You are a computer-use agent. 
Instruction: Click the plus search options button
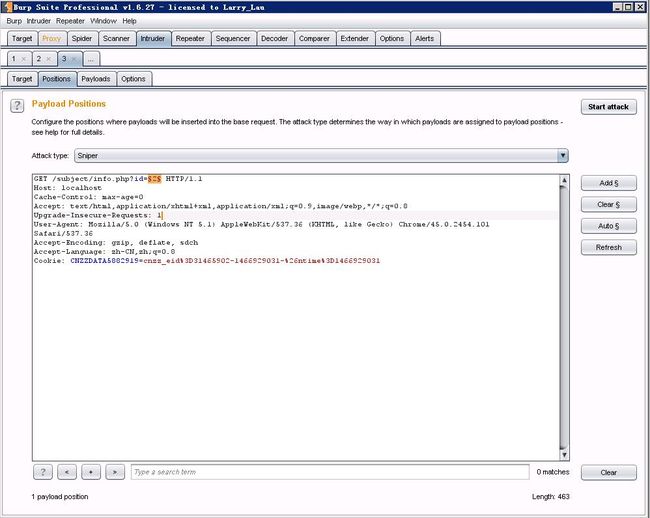tap(91, 472)
